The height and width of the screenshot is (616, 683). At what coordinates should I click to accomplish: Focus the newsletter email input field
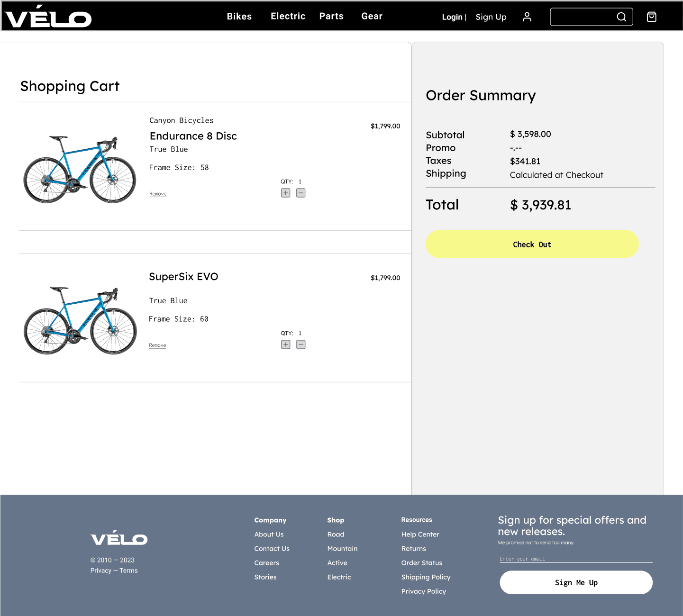pyautogui.click(x=576, y=559)
